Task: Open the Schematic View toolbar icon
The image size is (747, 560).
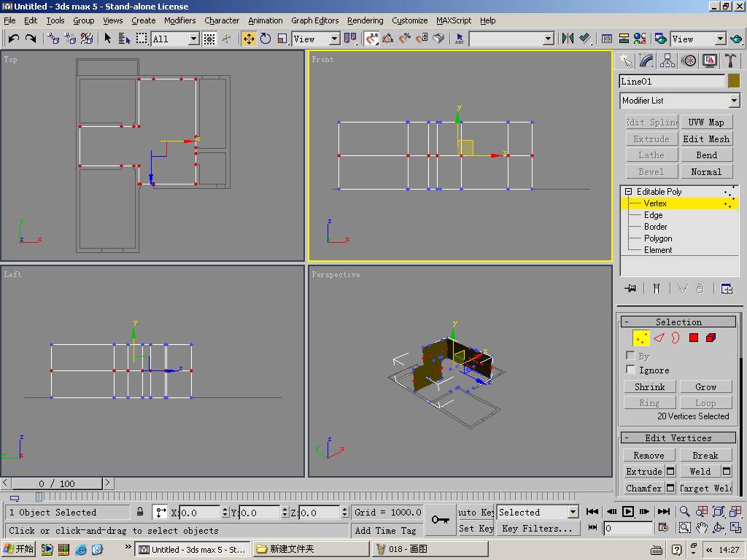Action: [624, 39]
